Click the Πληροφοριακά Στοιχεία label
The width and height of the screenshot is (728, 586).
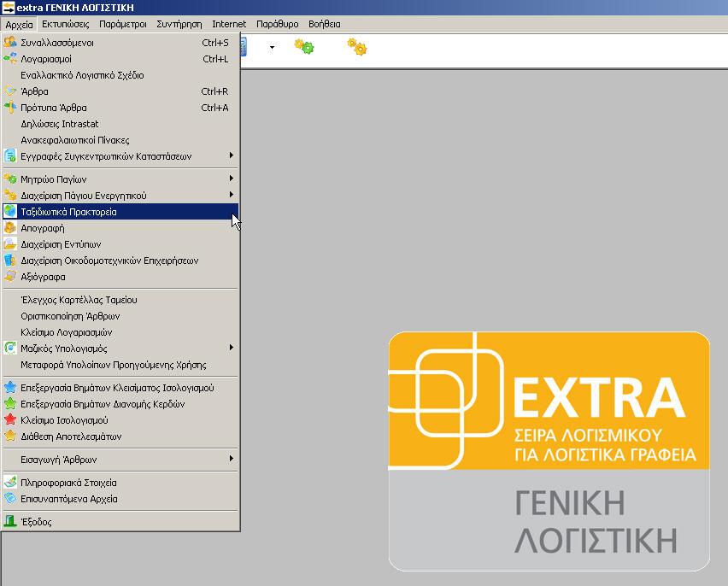(68, 483)
